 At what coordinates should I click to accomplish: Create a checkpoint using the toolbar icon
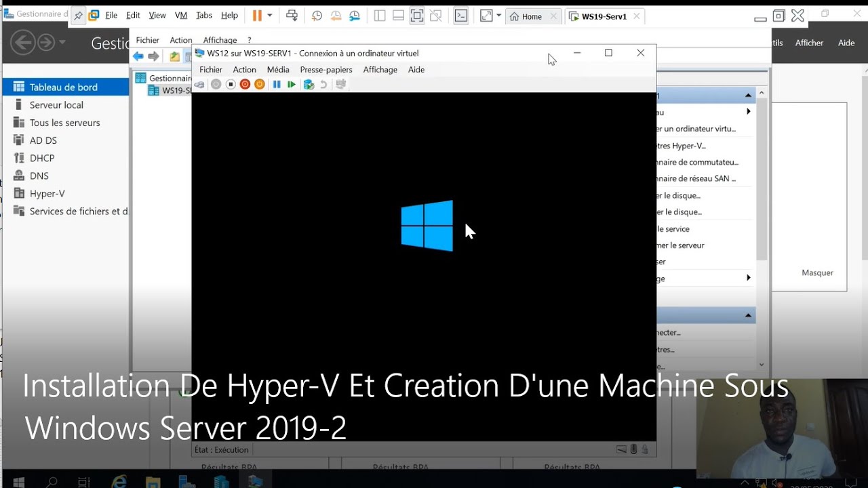[x=309, y=85]
